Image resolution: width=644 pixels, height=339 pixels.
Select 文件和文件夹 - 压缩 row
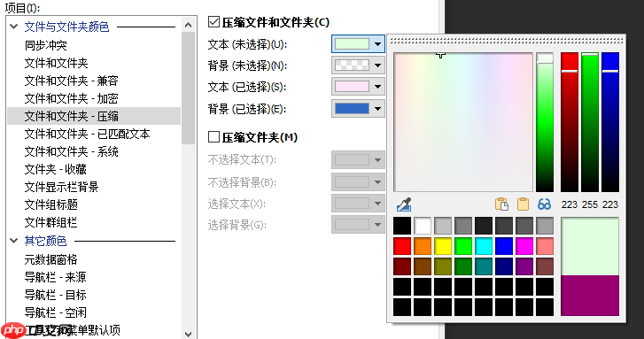pos(94,116)
